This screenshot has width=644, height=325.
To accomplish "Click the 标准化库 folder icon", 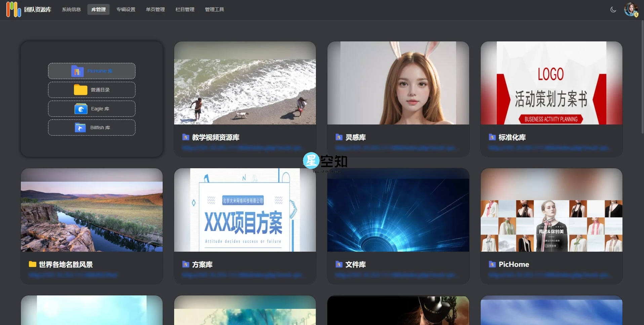I will tap(492, 137).
